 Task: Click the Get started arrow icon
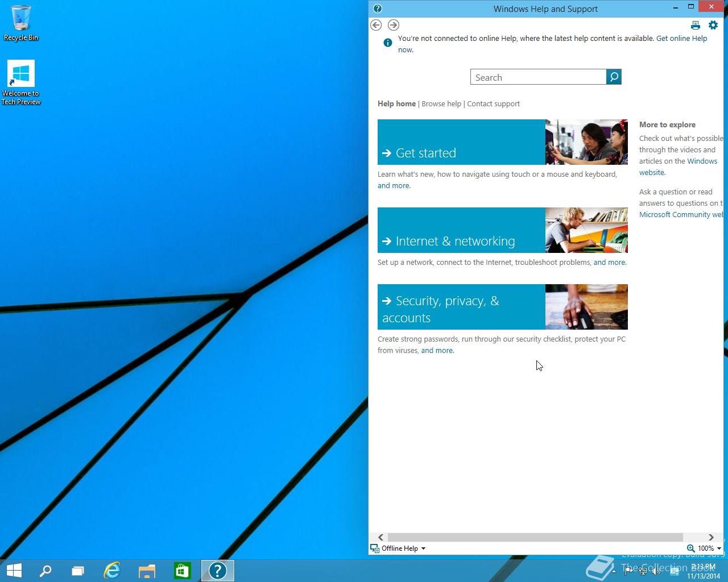point(387,153)
